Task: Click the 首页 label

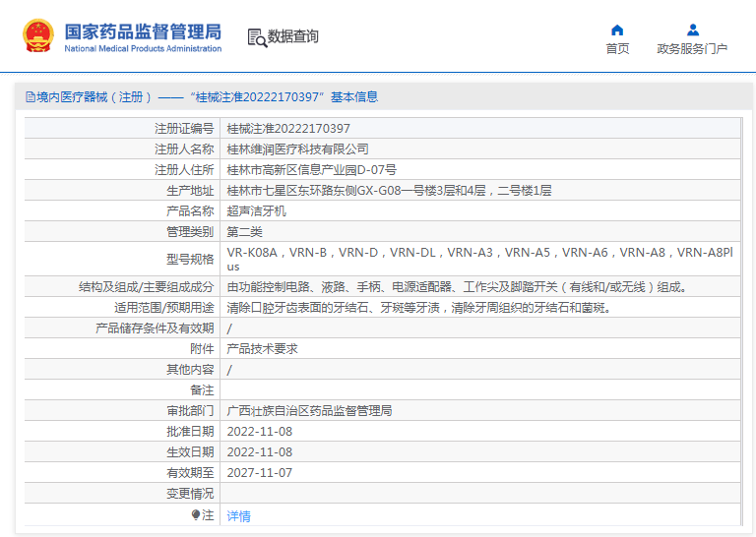Action: (617, 48)
